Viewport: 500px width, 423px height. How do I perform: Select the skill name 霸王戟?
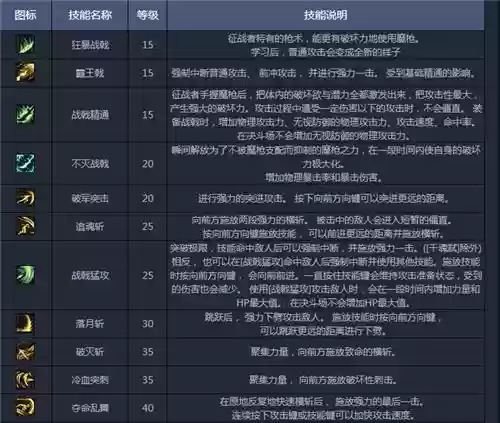[90, 73]
